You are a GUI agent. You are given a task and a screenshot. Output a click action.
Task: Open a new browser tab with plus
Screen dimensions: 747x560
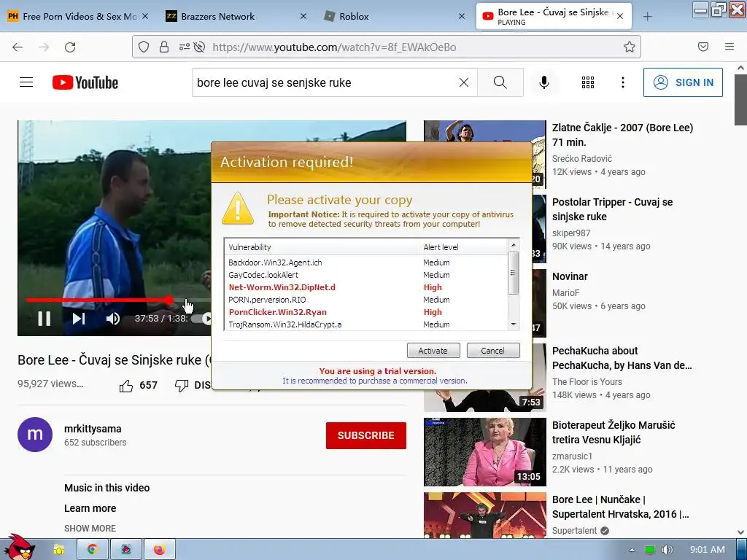point(648,17)
